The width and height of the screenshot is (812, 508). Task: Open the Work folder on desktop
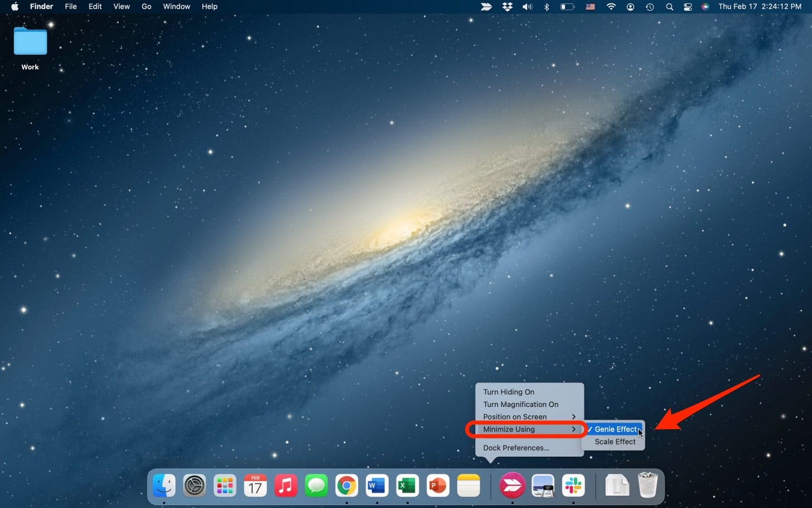pyautogui.click(x=30, y=43)
